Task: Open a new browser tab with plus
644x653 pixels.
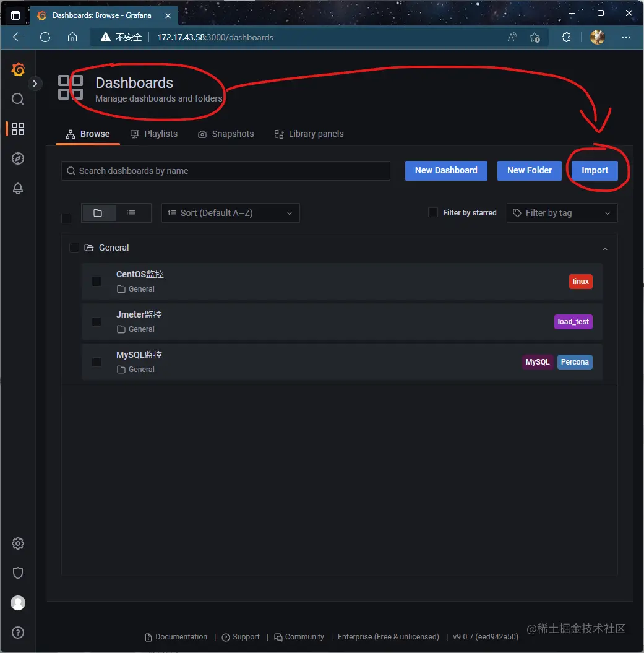Action: [x=189, y=15]
